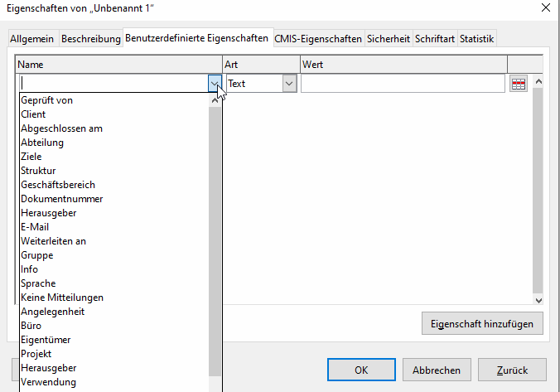Confirm with the OK button

[361, 370]
